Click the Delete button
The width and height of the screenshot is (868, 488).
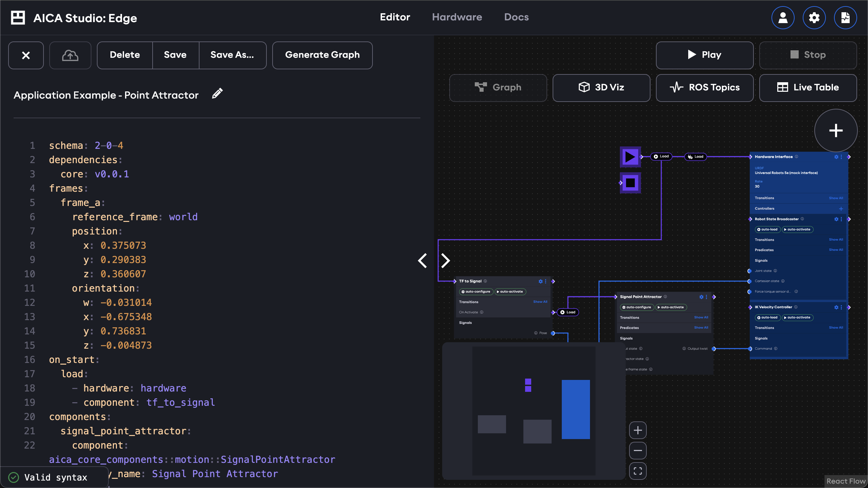tap(125, 55)
